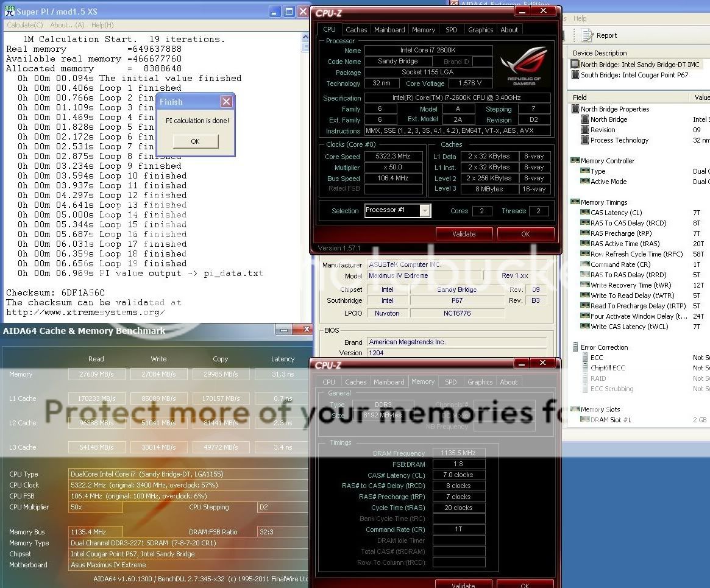The height and width of the screenshot is (588, 710).
Task: Click the Report toolbar icon in AIDA64
Action: coord(588,35)
